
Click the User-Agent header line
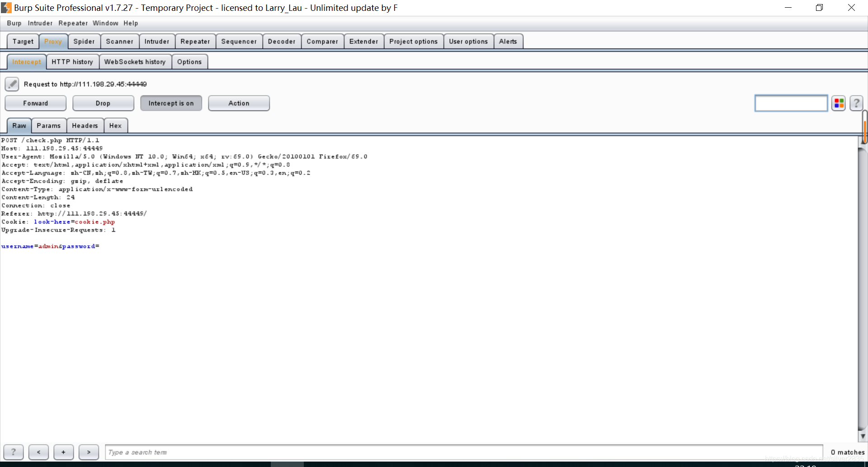point(184,157)
